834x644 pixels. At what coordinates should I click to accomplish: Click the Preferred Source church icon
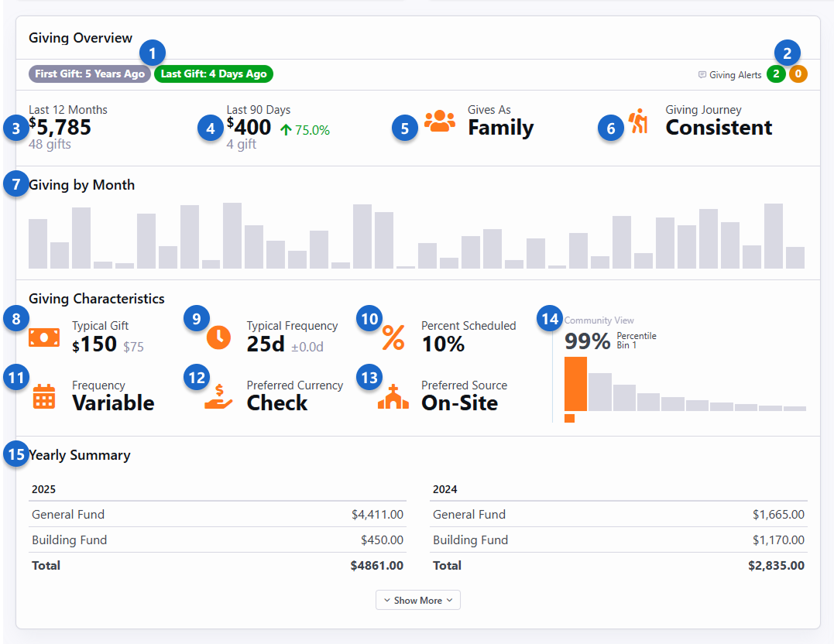(x=393, y=396)
